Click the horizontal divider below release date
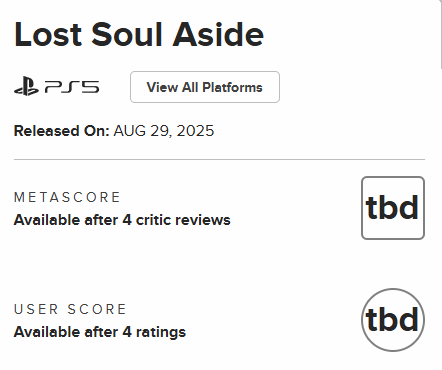The width and height of the screenshot is (442, 370). point(219,160)
